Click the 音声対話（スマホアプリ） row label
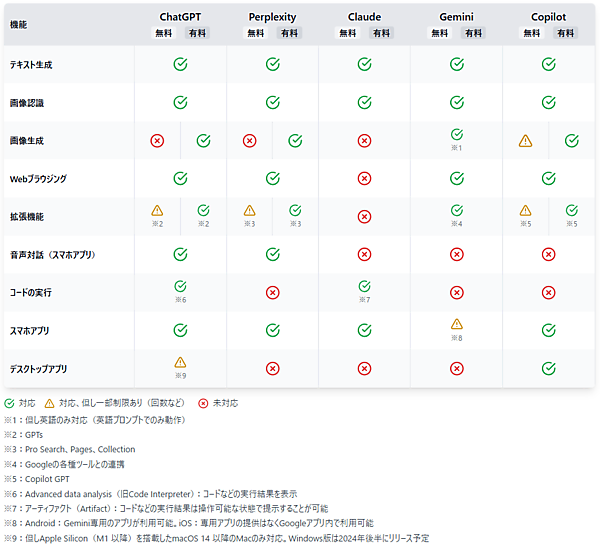This screenshot has height=552, width=600. click(x=51, y=255)
